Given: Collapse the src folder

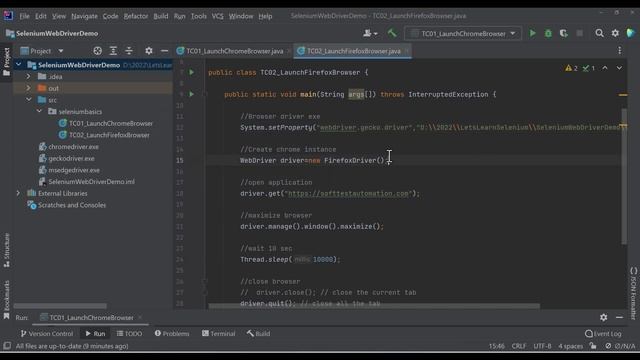Looking at the screenshot, I should tap(29, 100).
